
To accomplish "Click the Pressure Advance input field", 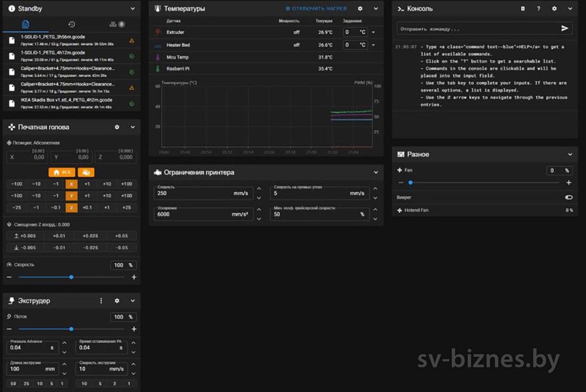I will coord(33,347).
